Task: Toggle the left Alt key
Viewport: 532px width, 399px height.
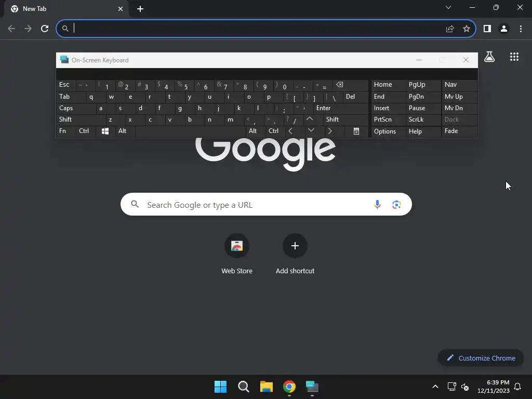Action: click(x=125, y=131)
